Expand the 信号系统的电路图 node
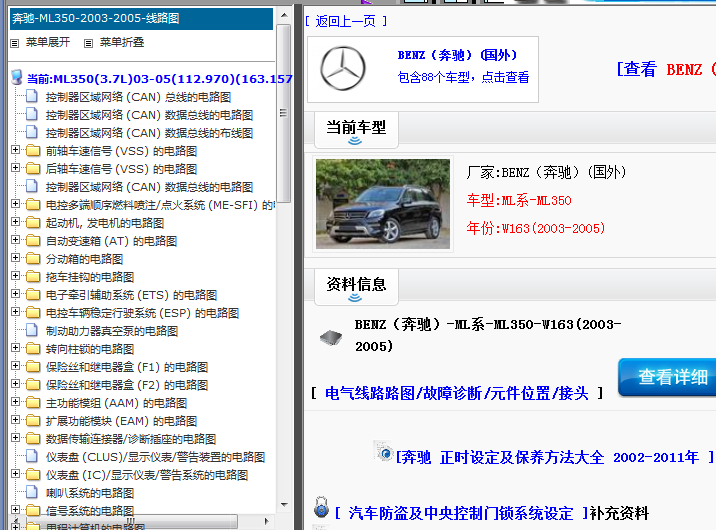 (x=16, y=509)
